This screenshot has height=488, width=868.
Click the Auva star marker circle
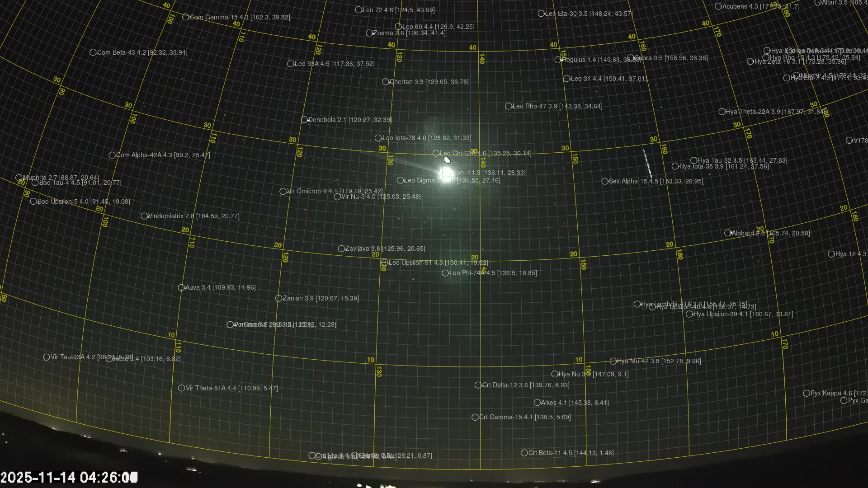(181, 287)
